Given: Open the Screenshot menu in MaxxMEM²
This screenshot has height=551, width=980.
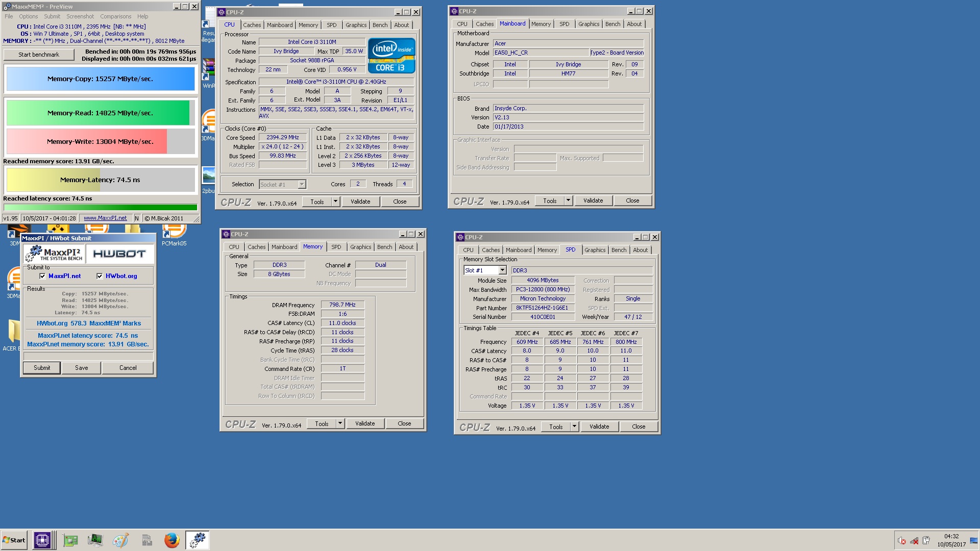Looking at the screenshot, I should click(80, 16).
